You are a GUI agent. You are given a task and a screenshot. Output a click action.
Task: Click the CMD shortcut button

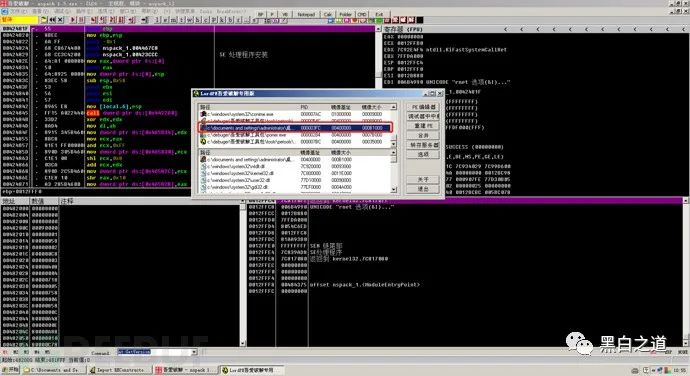click(x=362, y=14)
